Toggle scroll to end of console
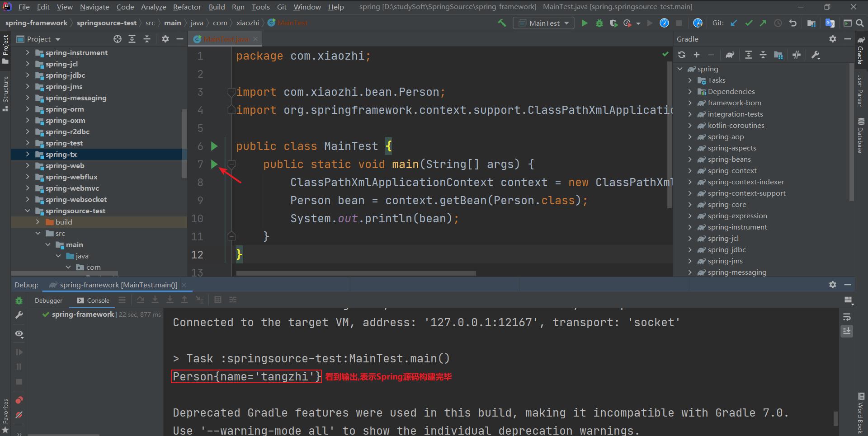The image size is (868, 436). click(x=847, y=331)
